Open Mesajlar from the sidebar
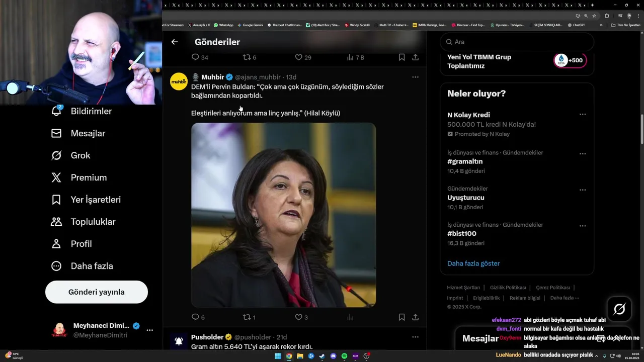This screenshot has height=362, width=644. pos(78,133)
